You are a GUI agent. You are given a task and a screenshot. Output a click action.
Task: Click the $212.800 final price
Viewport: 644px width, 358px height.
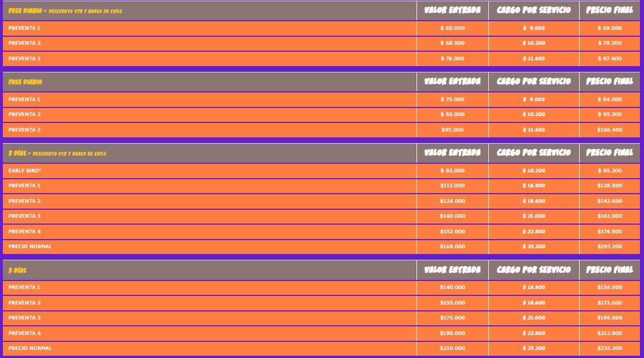pos(610,333)
